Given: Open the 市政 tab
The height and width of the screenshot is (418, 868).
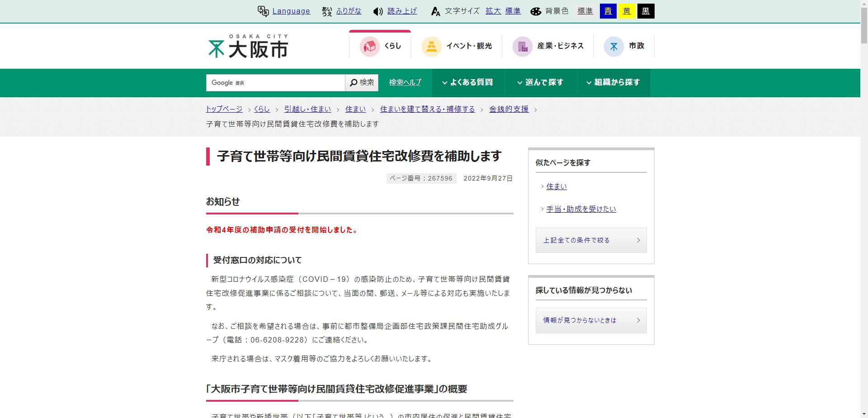Looking at the screenshot, I should tap(624, 46).
